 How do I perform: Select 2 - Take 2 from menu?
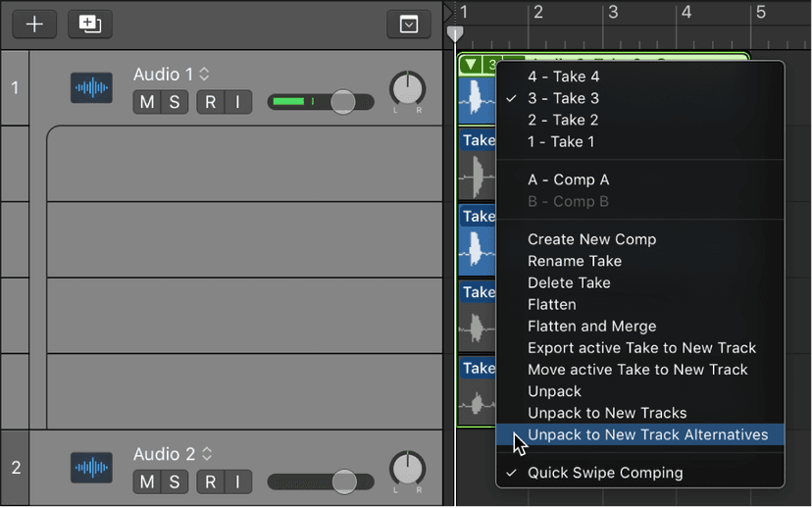pos(640,121)
